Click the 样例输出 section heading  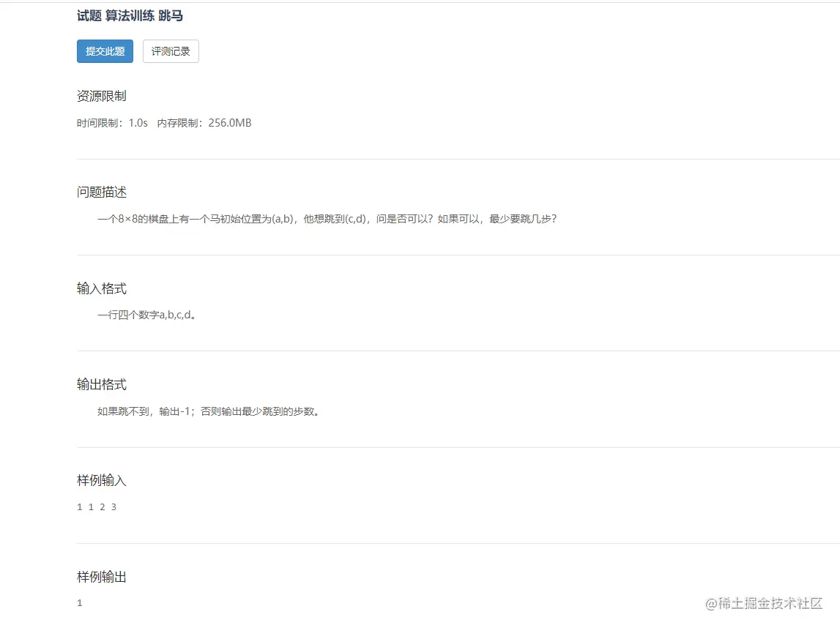(x=102, y=577)
